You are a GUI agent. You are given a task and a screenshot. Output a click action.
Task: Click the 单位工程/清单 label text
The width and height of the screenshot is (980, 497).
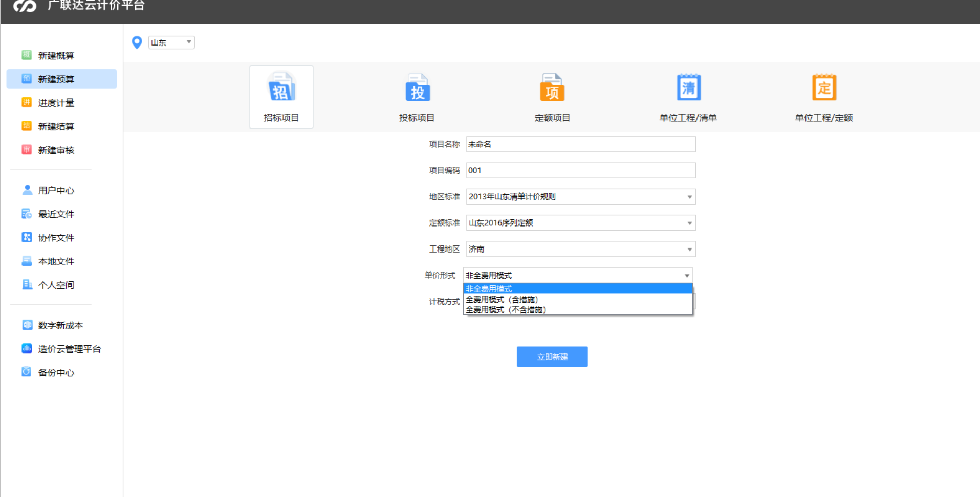pos(688,118)
